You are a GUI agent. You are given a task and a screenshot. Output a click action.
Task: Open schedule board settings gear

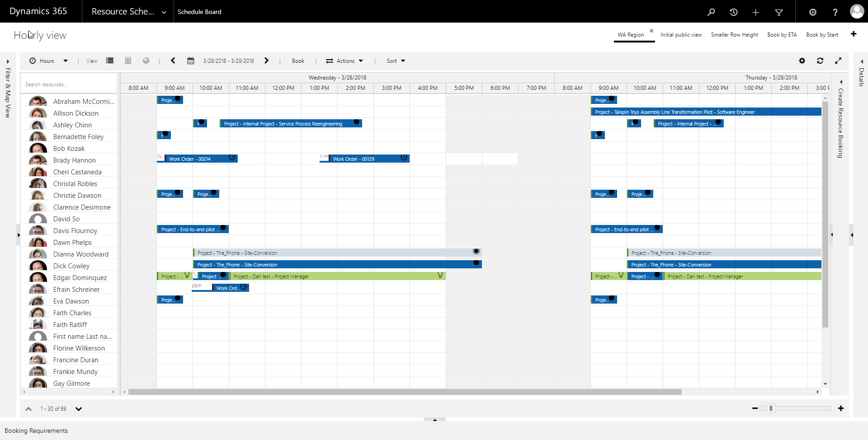click(802, 61)
